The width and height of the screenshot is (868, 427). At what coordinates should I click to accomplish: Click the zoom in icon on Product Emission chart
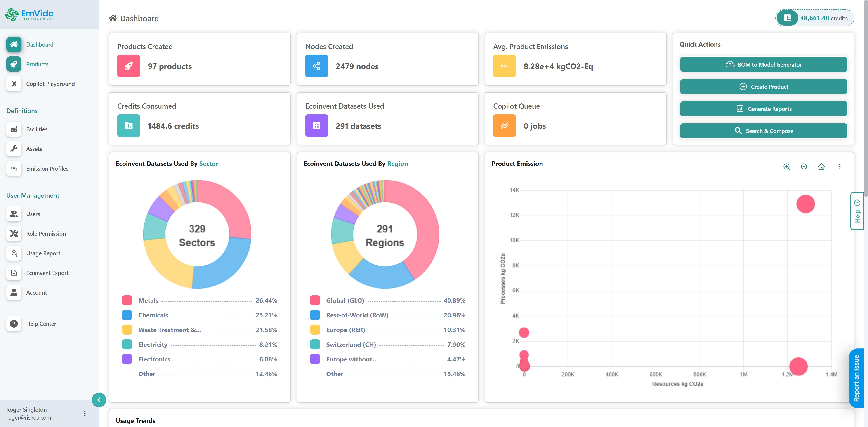(x=786, y=167)
